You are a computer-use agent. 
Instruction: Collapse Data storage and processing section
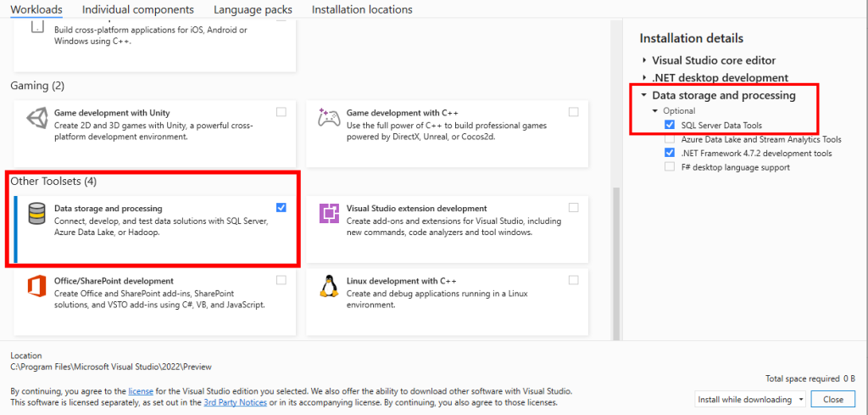pyautogui.click(x=644, y=95)
